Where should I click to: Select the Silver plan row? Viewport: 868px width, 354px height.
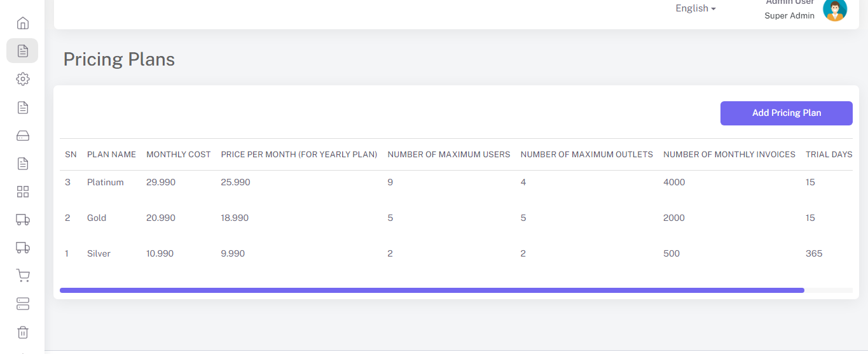click(x=99, y=253)
